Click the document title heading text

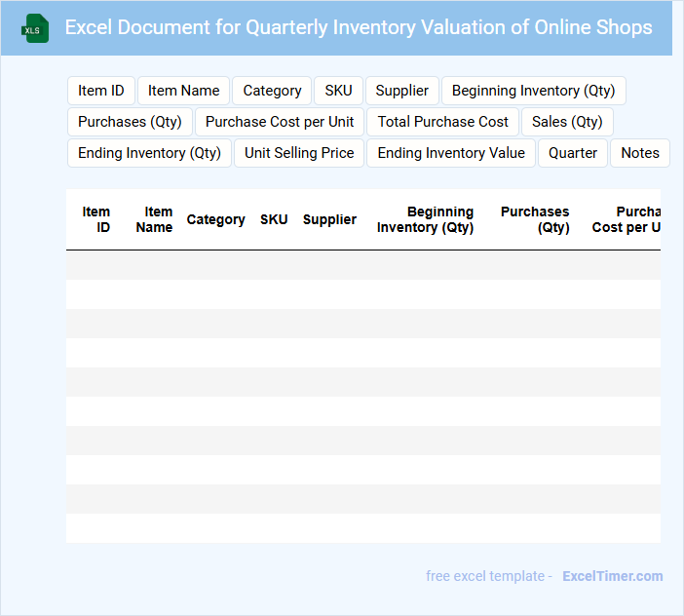[x=359, y=27]
